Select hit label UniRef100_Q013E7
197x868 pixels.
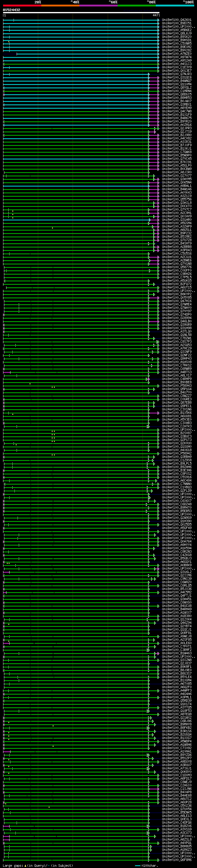pos(177,71)
